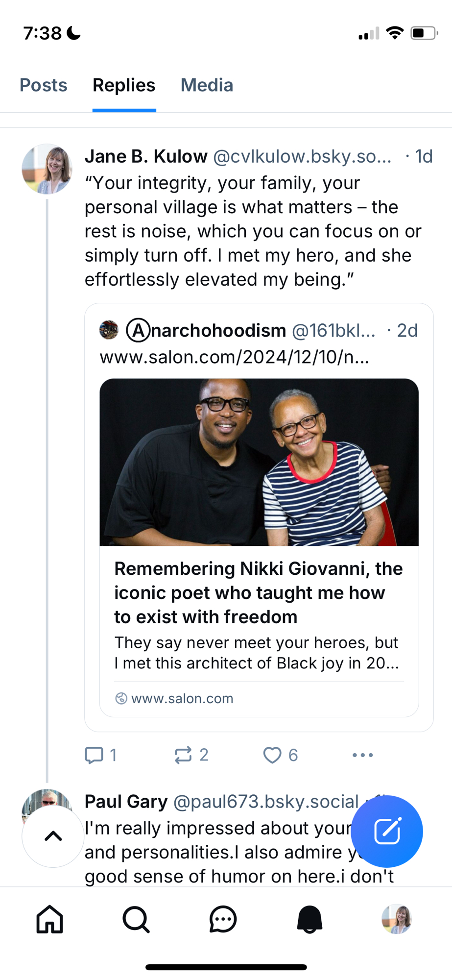452x980 pixels.
Task: Open Paul Gary's profile name
Action: point(126,802)
